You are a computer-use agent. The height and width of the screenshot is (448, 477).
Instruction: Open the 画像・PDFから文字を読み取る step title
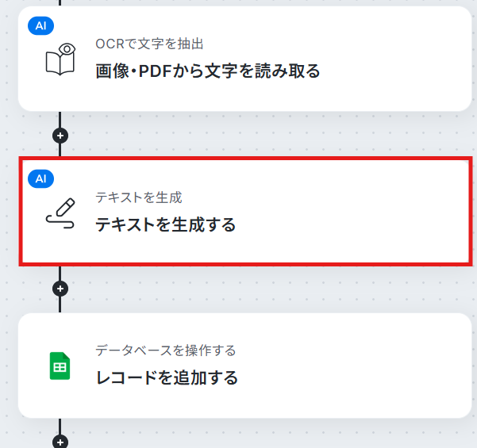(x=208, y=71)
